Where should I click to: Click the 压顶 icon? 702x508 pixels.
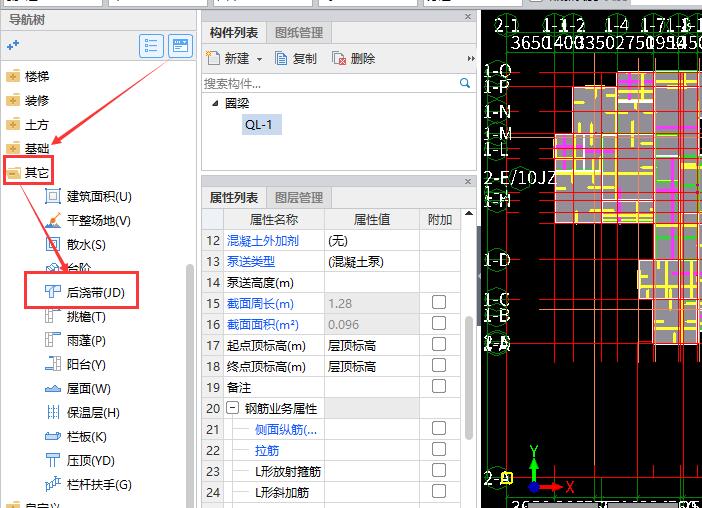coord(52,460)
